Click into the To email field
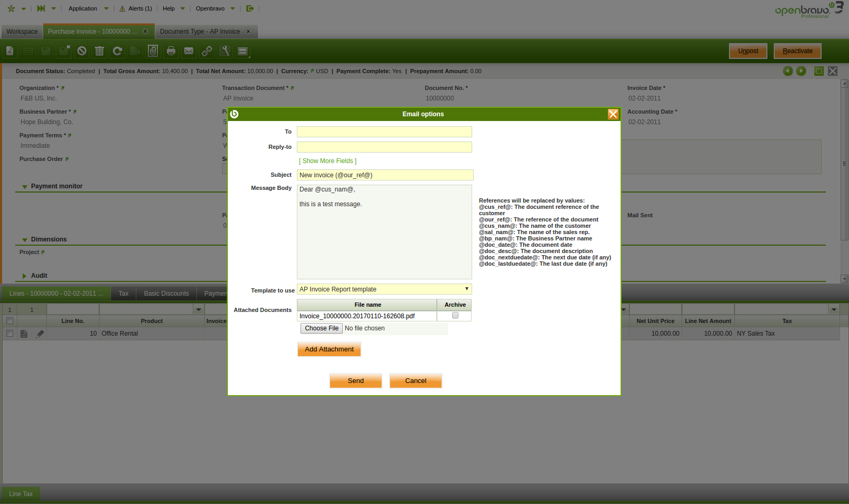The width and height of the screenshot is (849, 504). tap(384, 132)
